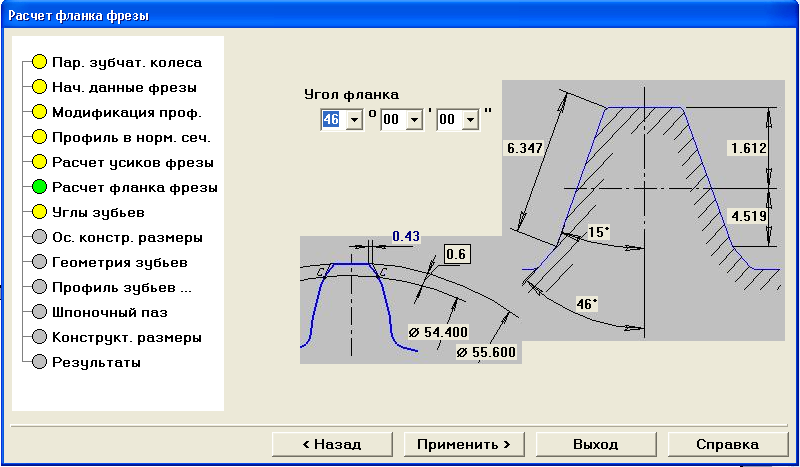Click the Расчет фланка фрезы title bar
800x467 pixels.
tap(400, 15)
